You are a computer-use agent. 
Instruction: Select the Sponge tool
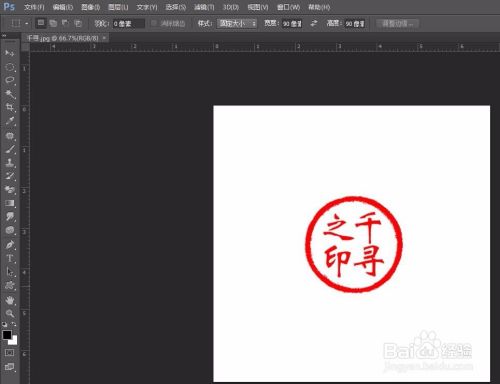click(x=10, y=230)
